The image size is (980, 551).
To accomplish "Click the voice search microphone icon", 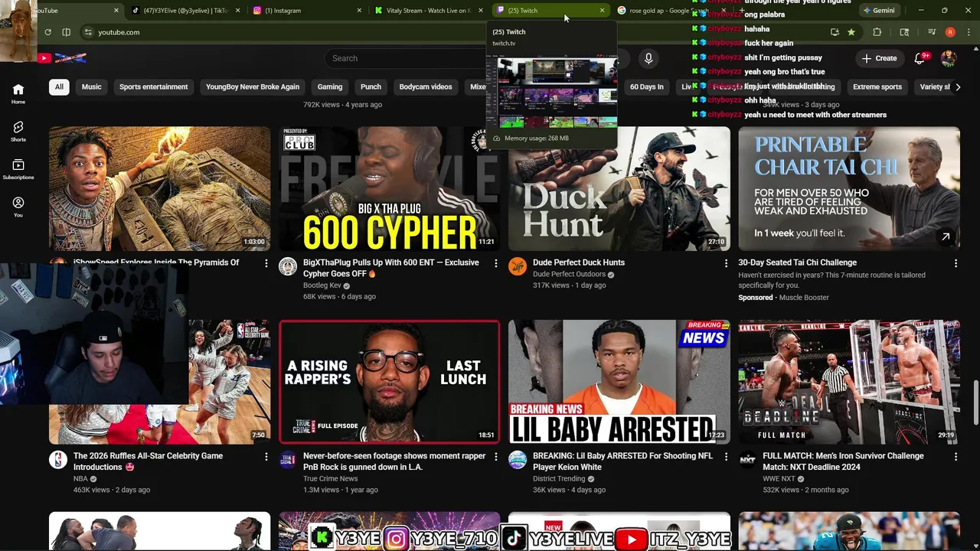I will click(x=648, y=58).
